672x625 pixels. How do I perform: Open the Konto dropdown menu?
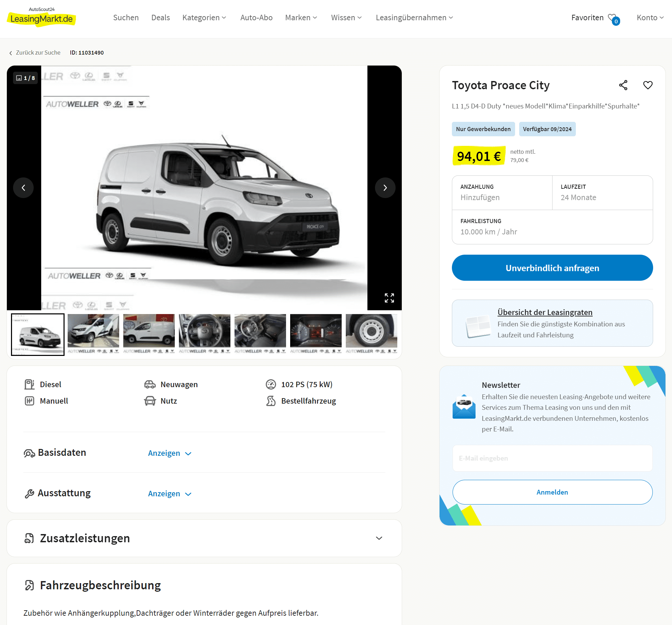point(650,18)
